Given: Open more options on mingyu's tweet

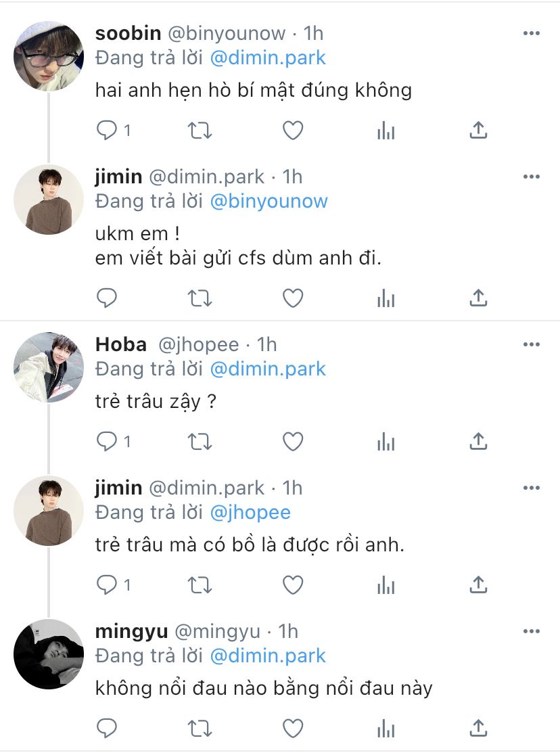Looking at the screenshot, I should click(x=531, y=631).
